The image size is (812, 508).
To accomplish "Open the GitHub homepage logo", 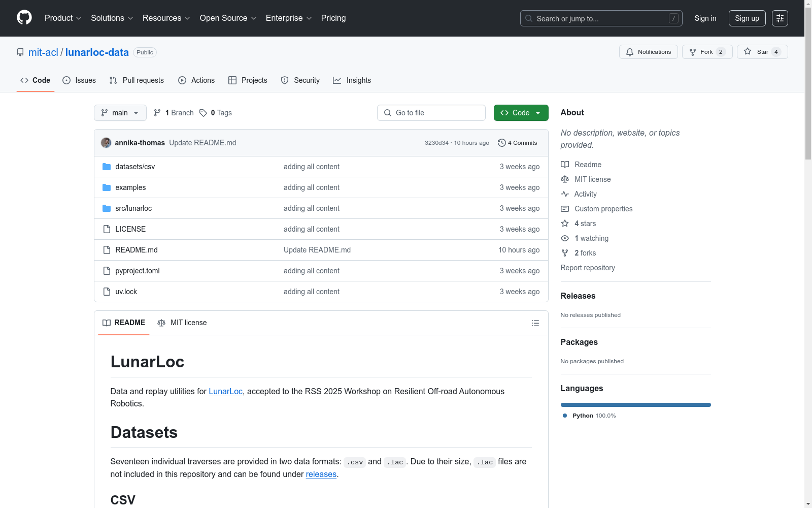I will 24,18.
